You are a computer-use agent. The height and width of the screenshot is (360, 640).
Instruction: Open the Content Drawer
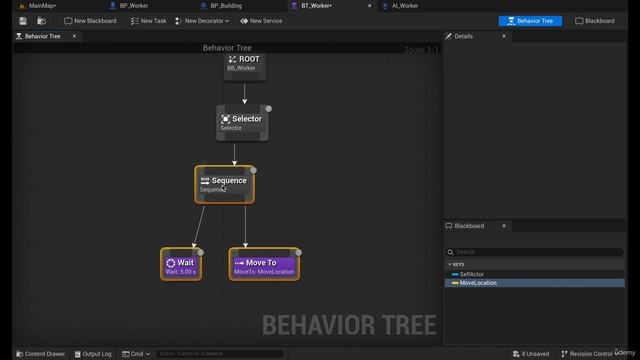40,354
